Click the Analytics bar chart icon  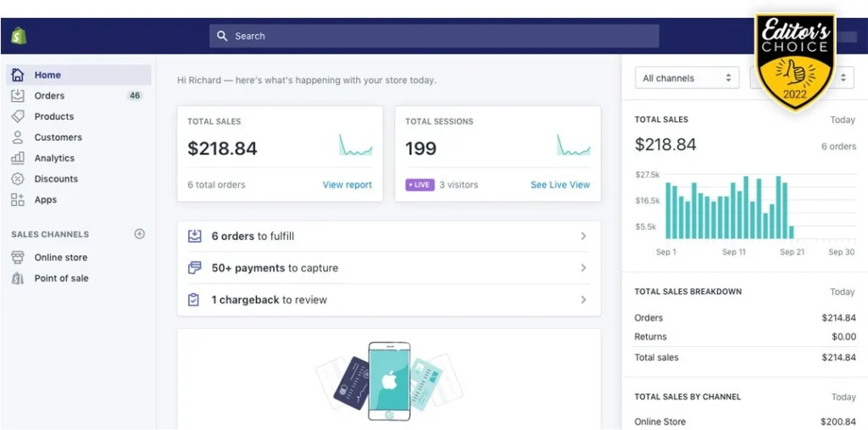[18, 158]
